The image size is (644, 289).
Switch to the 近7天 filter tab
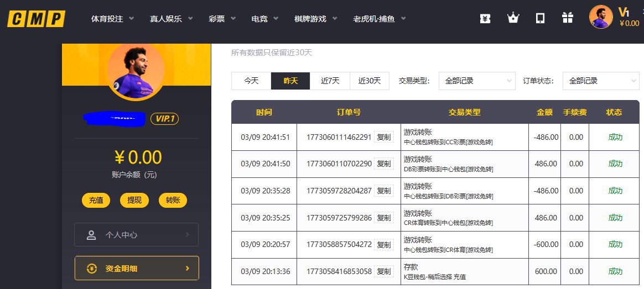pos(330,81)
